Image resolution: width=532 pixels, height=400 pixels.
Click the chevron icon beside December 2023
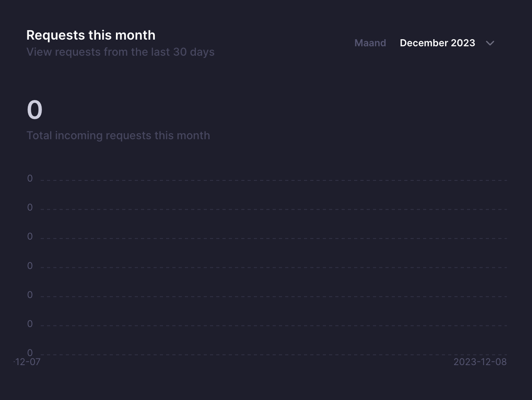(490, 43)
